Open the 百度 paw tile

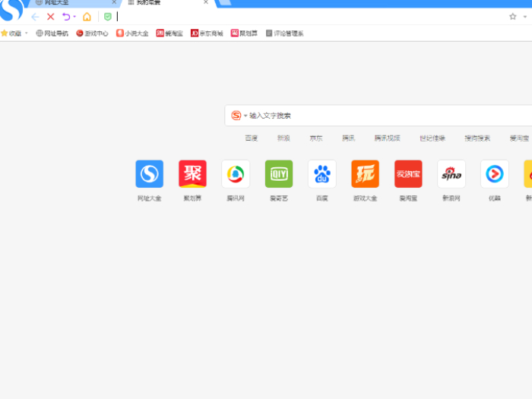[322, 174]
